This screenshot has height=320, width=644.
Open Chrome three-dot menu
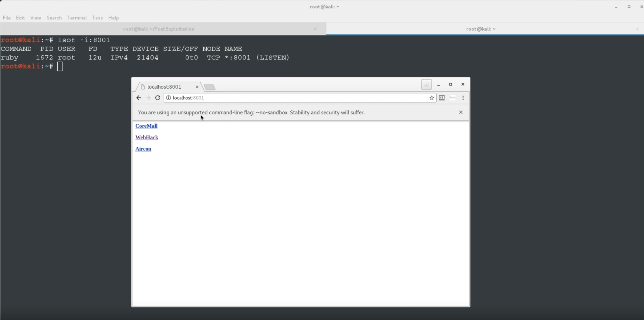(x=463, y=98)
